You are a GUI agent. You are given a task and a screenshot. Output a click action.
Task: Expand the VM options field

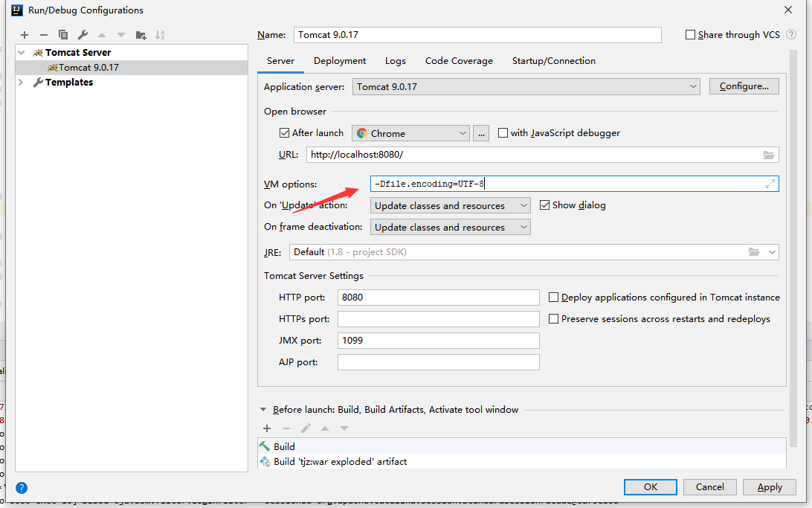point(770,184)
